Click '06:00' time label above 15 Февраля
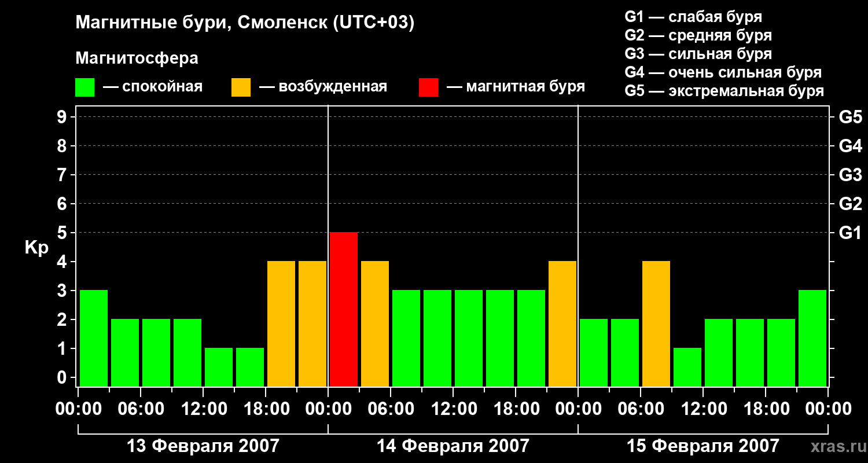This screenshot has width=868, height=463. (x=641, y=410)
